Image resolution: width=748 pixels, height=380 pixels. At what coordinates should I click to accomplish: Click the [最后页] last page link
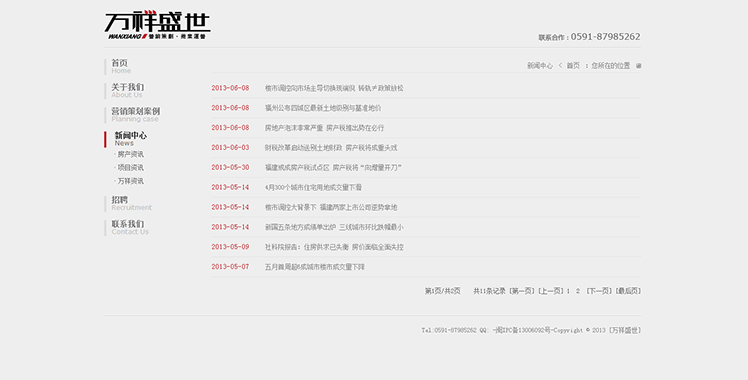(628, 291)
